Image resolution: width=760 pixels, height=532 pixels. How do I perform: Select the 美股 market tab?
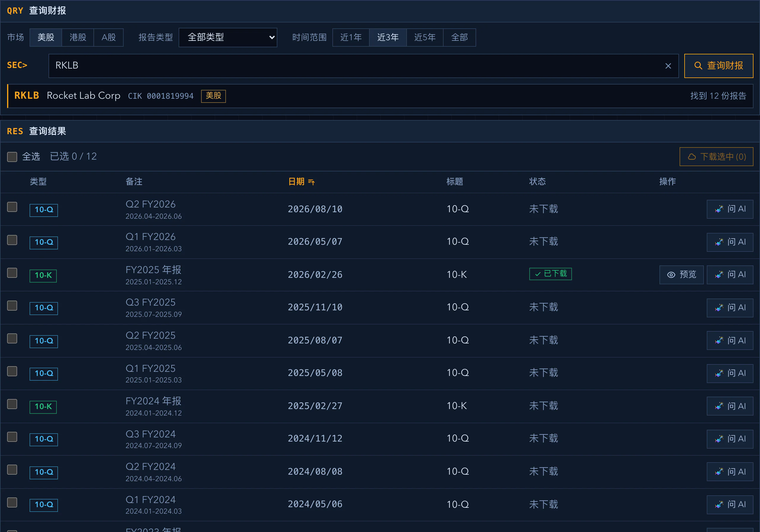[x=46, y=37]
